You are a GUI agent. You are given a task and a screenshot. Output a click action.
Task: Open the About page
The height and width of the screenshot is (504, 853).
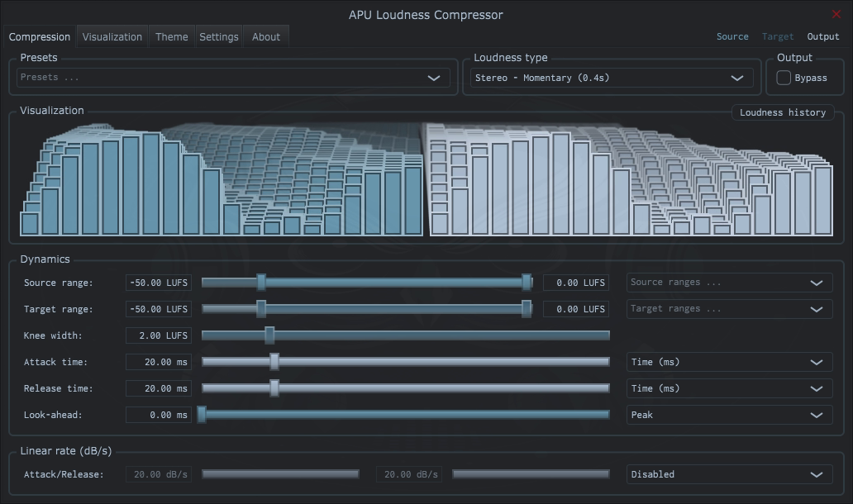pyautogui.click(x=265, y=36)
